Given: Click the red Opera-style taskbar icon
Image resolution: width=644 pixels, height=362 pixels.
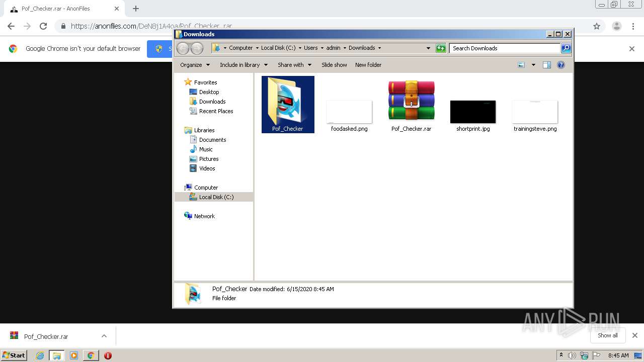Looking at the screenshot, I should click(108, 355).
